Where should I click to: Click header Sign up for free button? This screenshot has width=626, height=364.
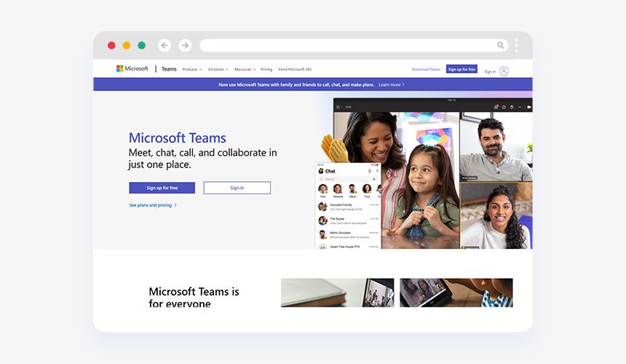click(461, 69)
